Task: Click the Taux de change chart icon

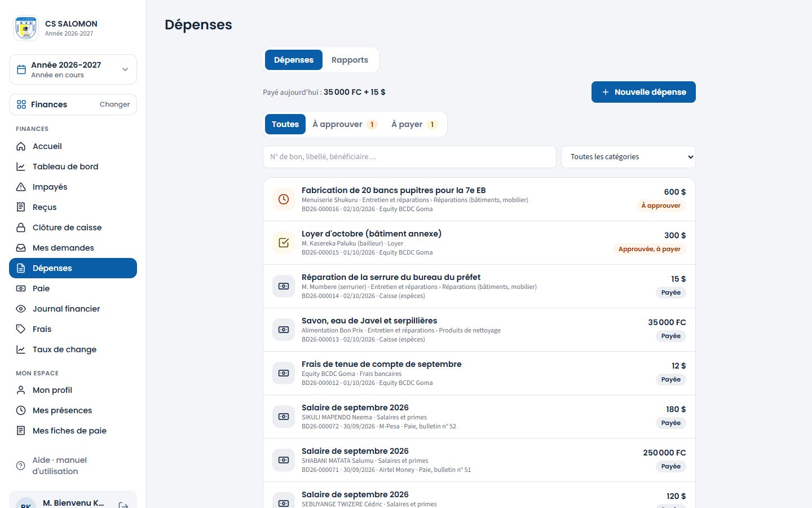Action: [21, 349]
